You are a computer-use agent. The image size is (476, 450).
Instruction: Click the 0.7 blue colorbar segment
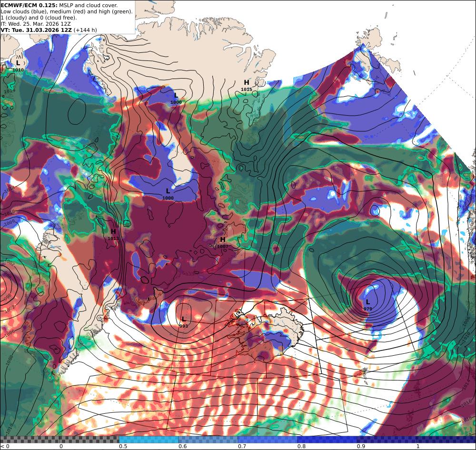click(x=268, y=440)
